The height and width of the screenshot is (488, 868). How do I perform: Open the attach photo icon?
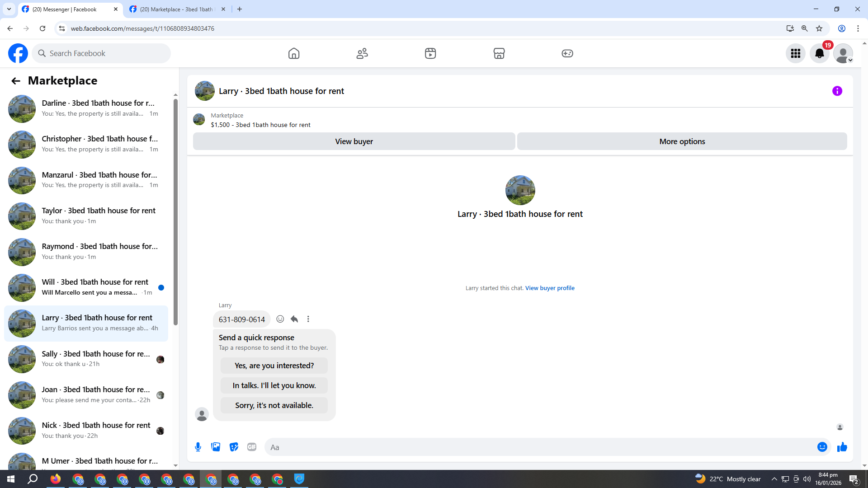(216, 447)
